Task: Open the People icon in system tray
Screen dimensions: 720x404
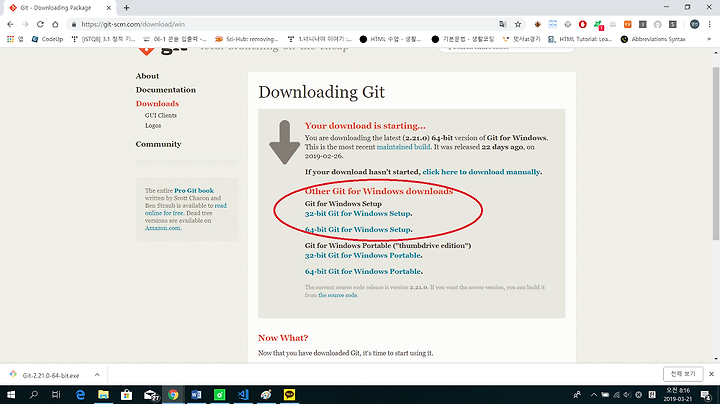Action: (x=577, y=395)
